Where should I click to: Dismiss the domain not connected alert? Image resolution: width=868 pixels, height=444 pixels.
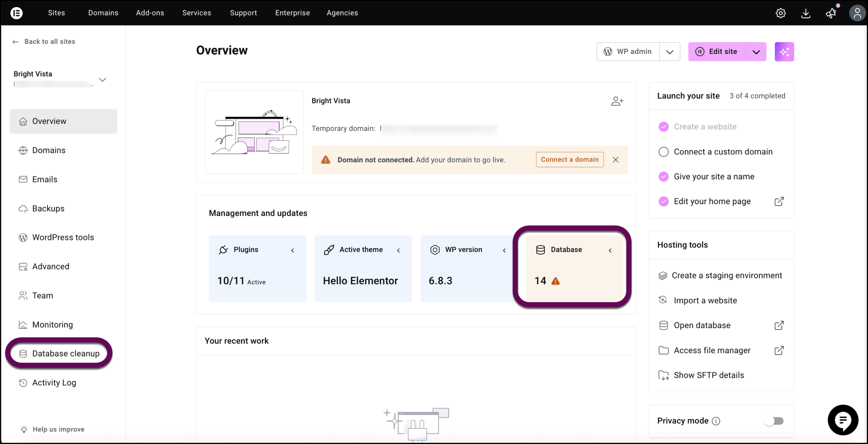tap(616, 160)
